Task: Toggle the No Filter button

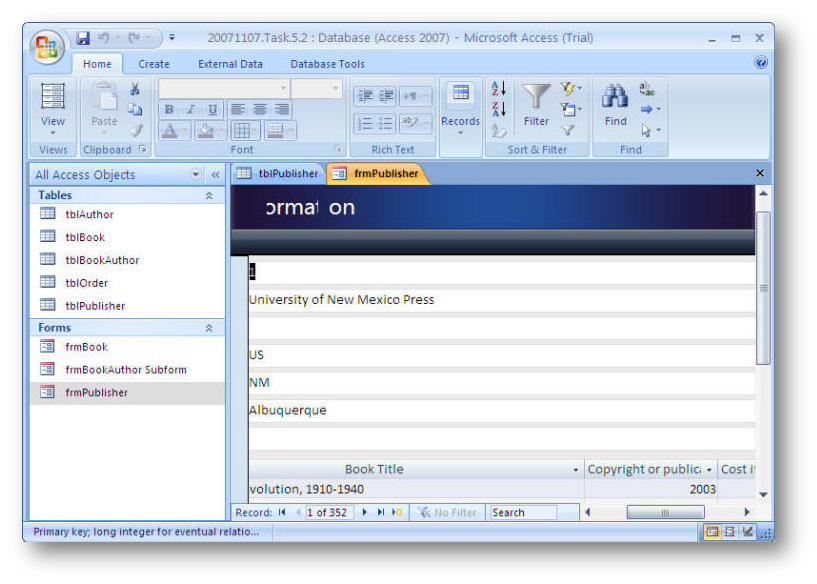Action: click(447, 513)
